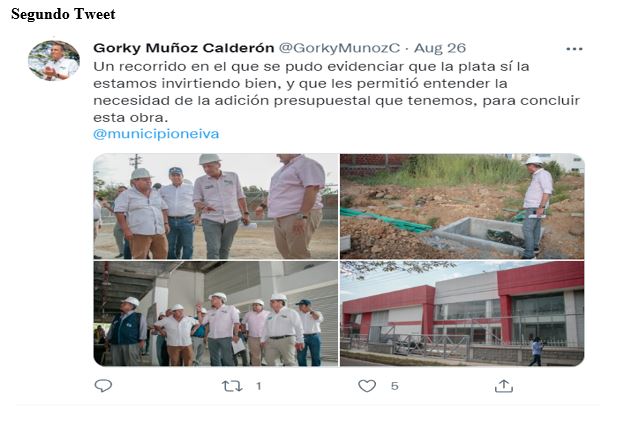Click the Aug 26 tweet timestamp
634x438 pixels.
440,48
